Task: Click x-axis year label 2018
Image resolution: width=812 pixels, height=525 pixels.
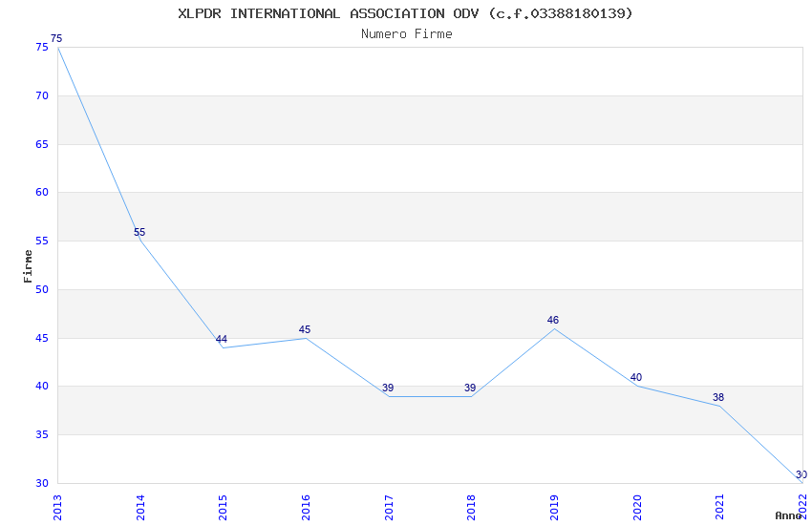Action: (471, 508)
